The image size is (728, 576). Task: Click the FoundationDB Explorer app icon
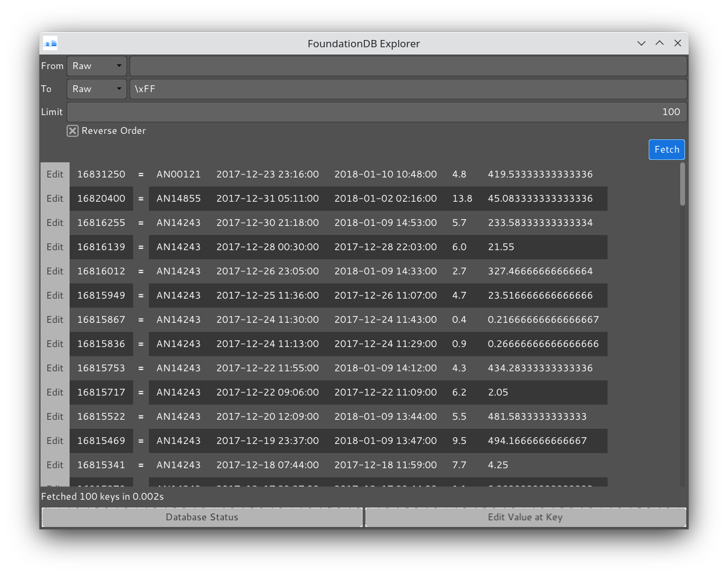[50, 44]
